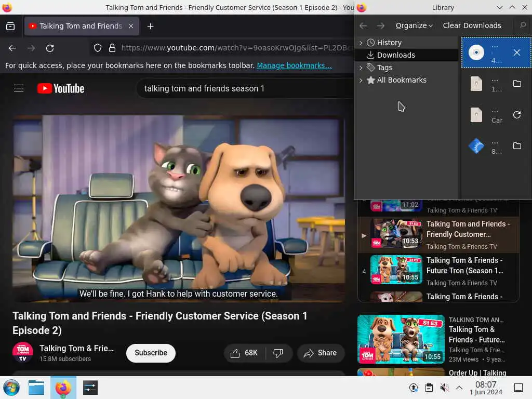The image size is (532, 399).
Task: Open YouTube hamburger guide menu
Action: click(x=19, y=88)
